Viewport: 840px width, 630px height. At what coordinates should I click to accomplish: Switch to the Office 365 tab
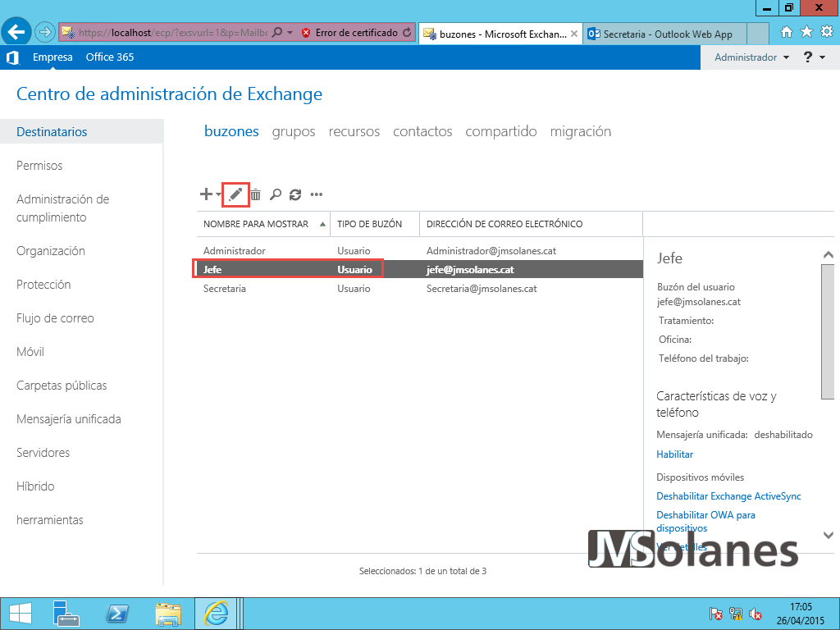110,57
